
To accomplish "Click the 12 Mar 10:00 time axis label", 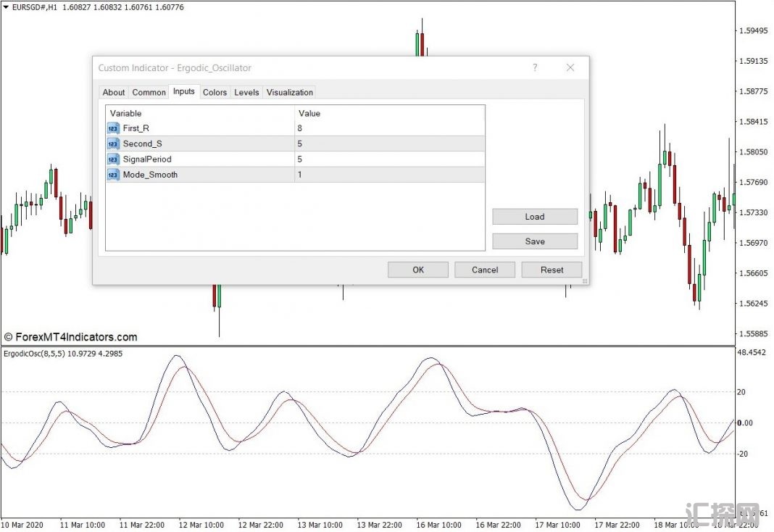I will click(201, 525).
